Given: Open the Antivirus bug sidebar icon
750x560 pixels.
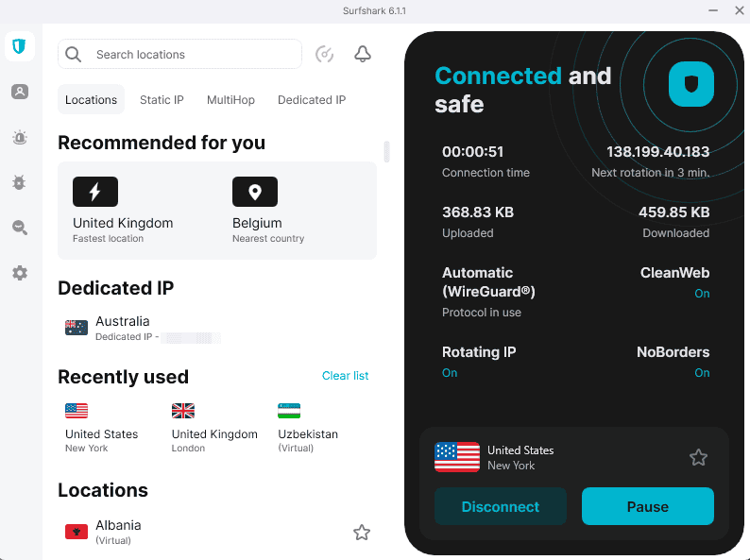Looking at the screenshot, I should tap(20, 182).
